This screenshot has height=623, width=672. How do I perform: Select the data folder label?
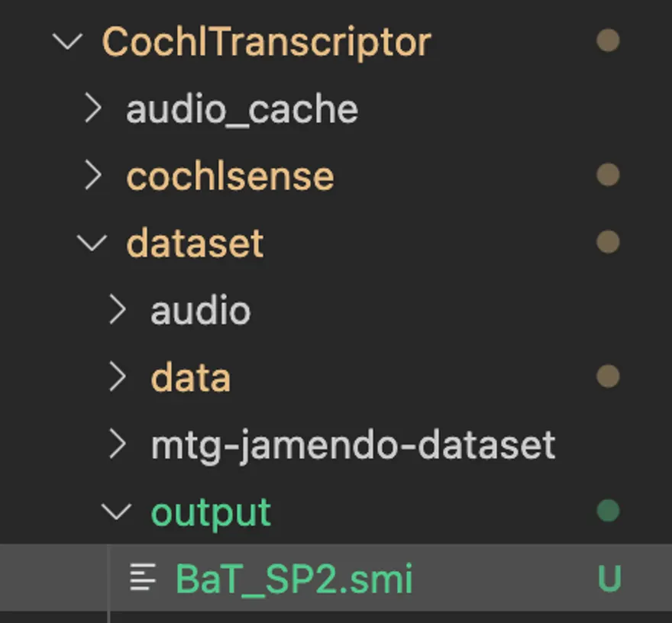click(x=191, y=377)
